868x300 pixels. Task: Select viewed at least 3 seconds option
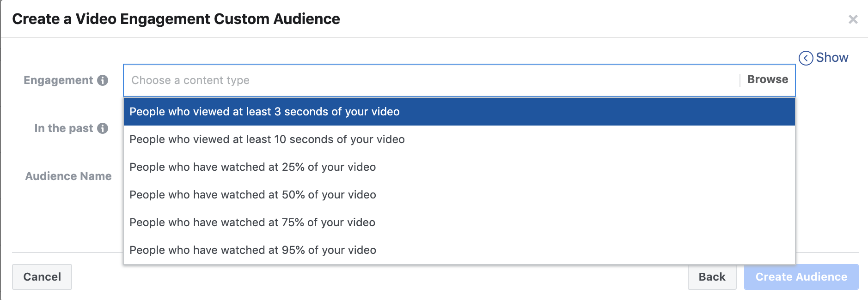(459, 112)
